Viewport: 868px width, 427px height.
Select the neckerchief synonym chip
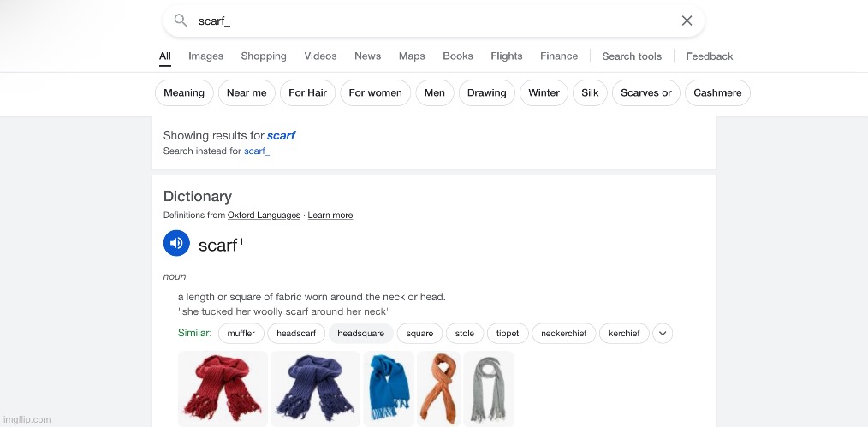(x=563, y=334)
